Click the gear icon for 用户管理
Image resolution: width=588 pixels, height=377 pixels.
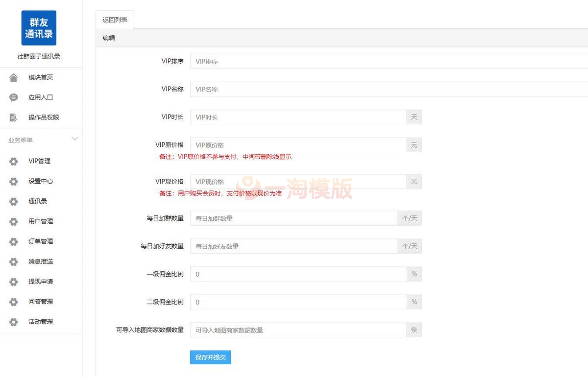click(x=14, y=221)
